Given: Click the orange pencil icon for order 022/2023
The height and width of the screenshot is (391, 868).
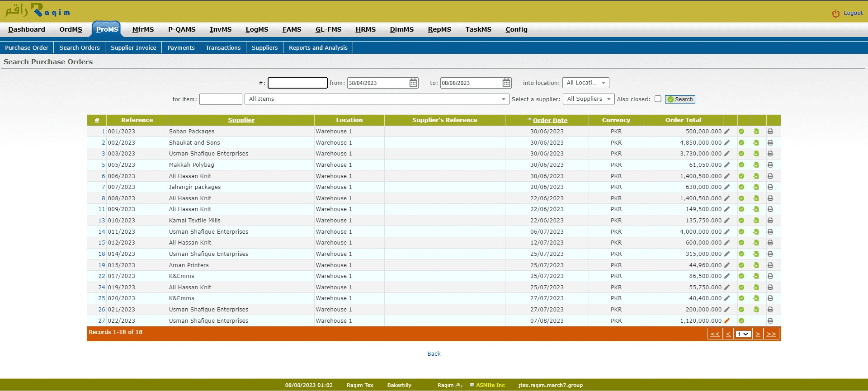Looking at the screenshot, I should [727, 321].
